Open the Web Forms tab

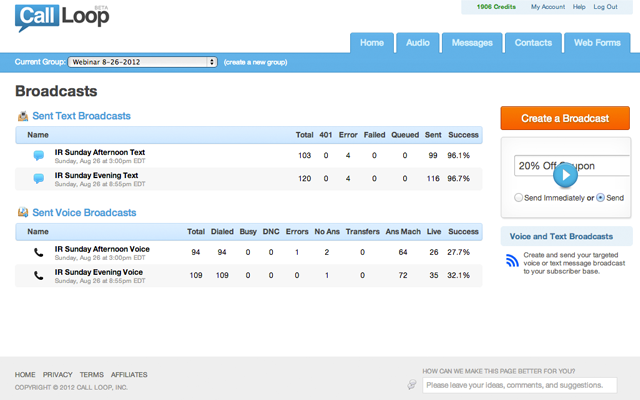coord(597,43)
